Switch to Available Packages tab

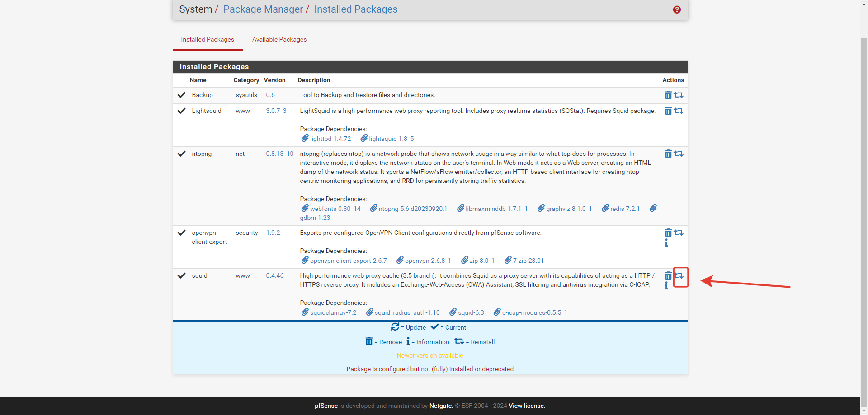click(279, 40)
